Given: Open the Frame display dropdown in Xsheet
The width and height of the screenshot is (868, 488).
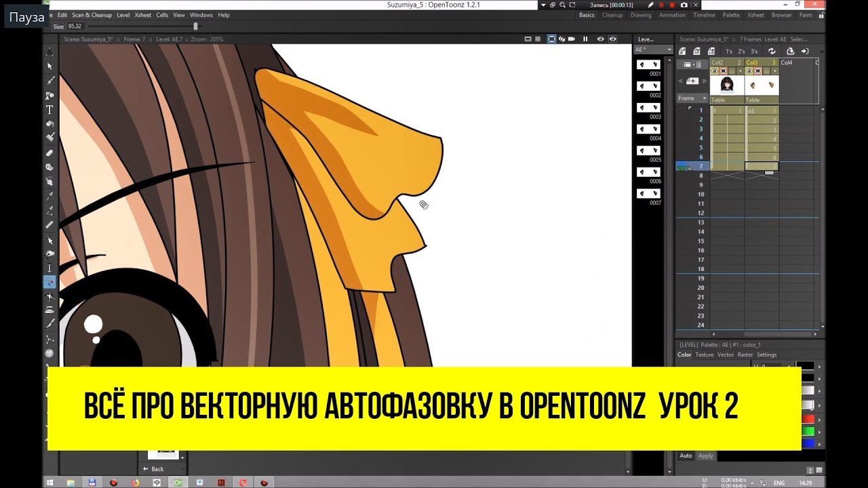Looking at the screenshot, I should (x=692, y=98).
